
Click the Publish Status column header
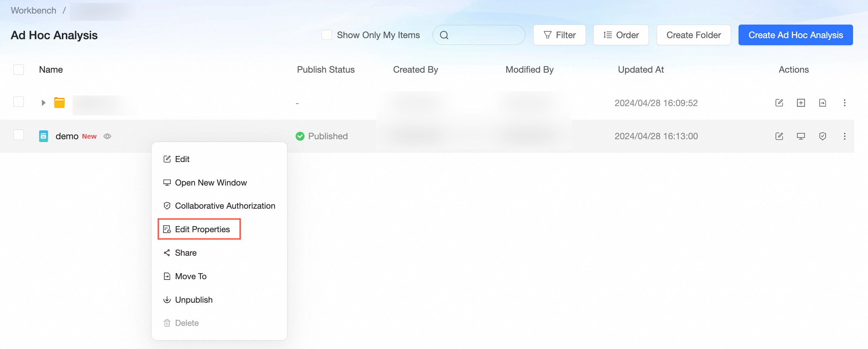[x=326, y=69]
